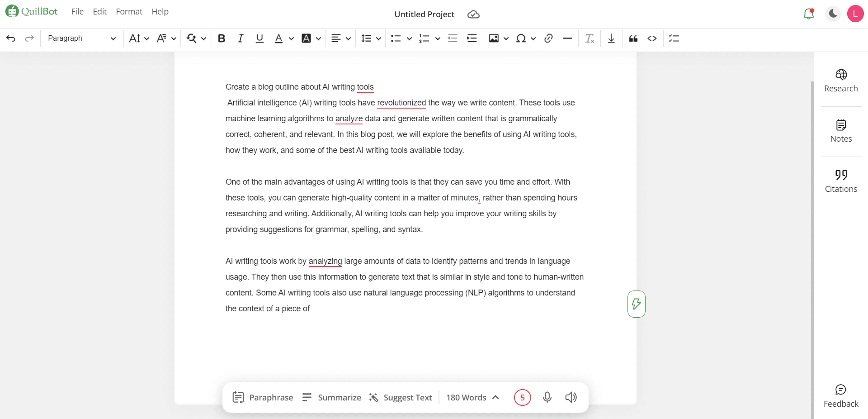
Task: Click the download document icon
Action: [611, 38]
